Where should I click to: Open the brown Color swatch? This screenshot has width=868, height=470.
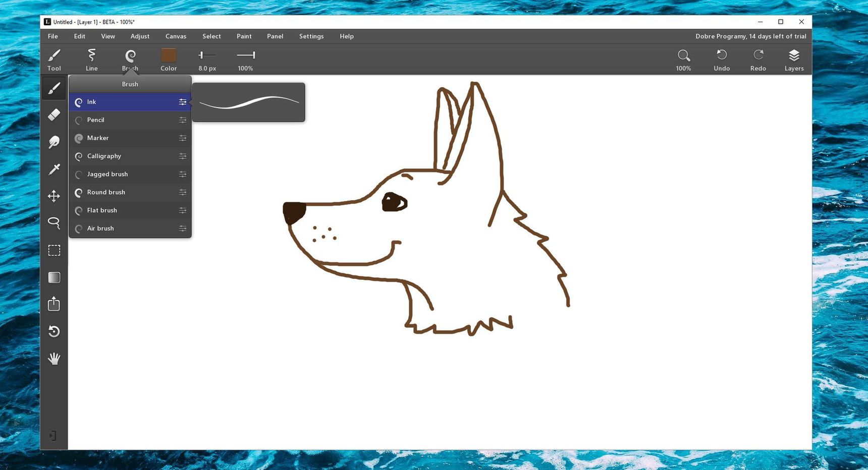pos(169,55)
